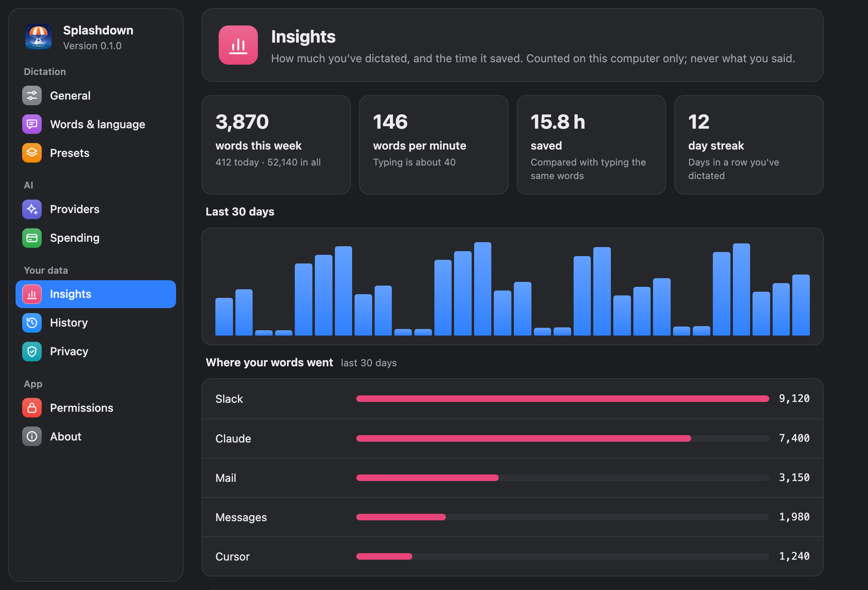Screen dimensions: 868x590
Task: Click the Providers sparkle icon
Action: click(32, 209)
